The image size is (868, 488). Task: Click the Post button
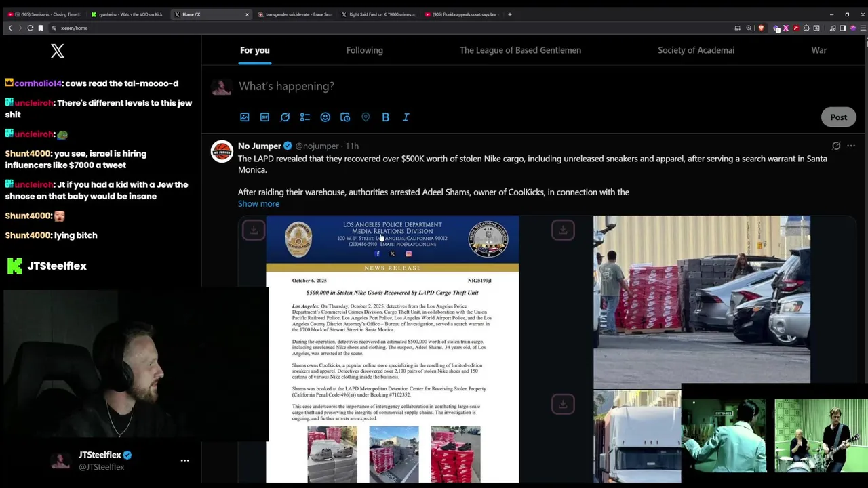839,117
